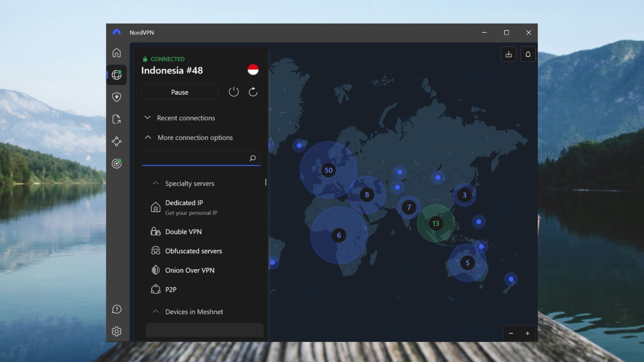Reconnect using the refresh circular arrow
Viewport: 644px width, 362px height.
[253, 92]
